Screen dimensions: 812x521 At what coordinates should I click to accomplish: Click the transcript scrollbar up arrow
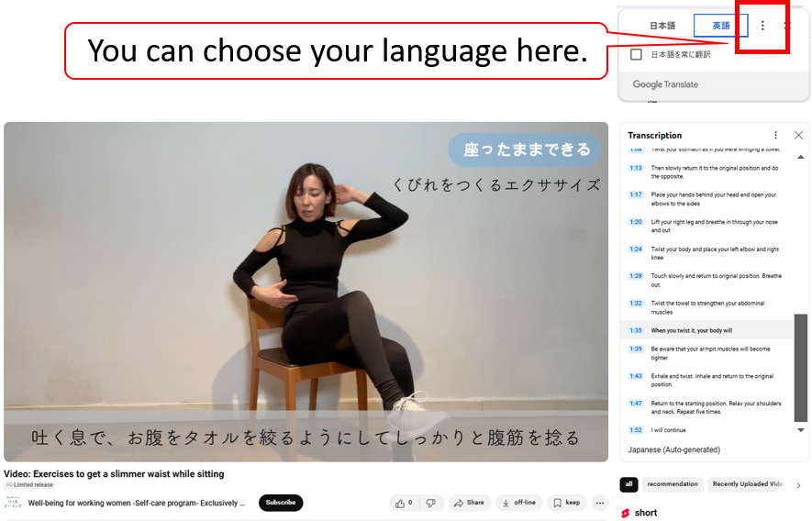(801, 157)
